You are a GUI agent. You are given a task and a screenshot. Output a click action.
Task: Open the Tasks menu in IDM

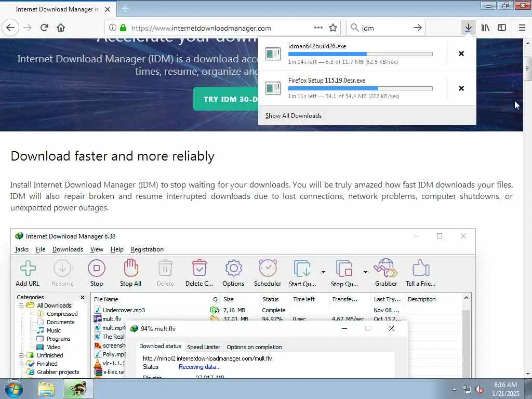point(21,249)
